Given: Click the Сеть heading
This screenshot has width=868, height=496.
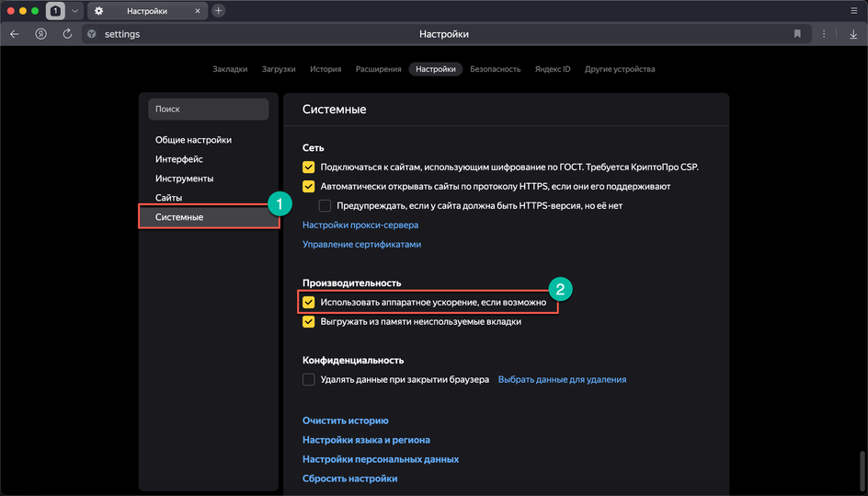Looking at the screenshot, I should [314, 148].
